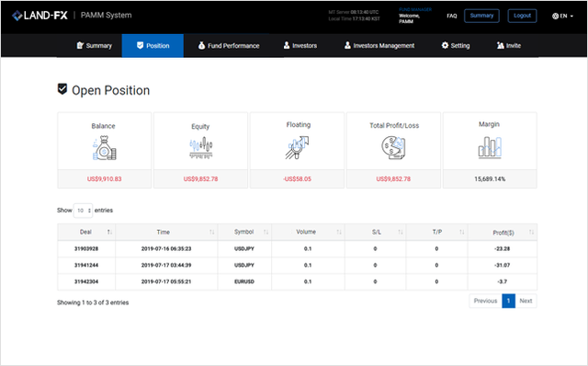Click the Time column header
The image size is (588, 366).
166,232
